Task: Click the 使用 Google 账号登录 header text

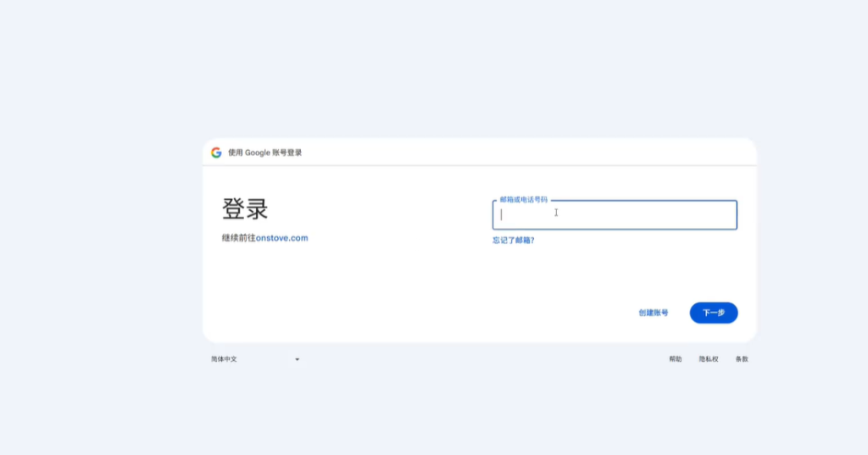Action: (264, 153)
